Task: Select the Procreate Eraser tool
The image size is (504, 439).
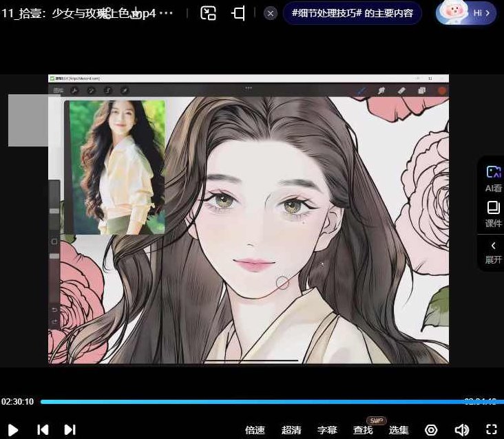Action: point(401,91)
